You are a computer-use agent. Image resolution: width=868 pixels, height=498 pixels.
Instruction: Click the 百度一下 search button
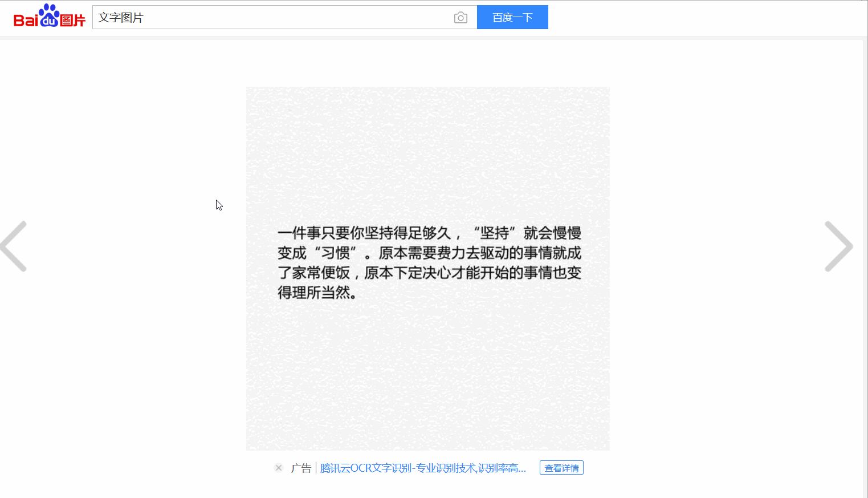(x=512, y=17)
